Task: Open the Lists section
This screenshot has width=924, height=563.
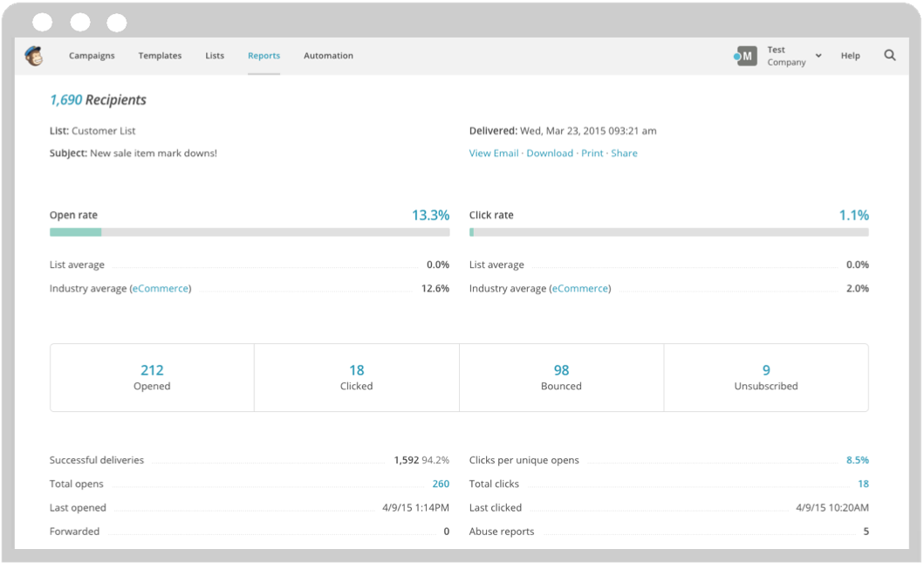Action: point(215,55)
